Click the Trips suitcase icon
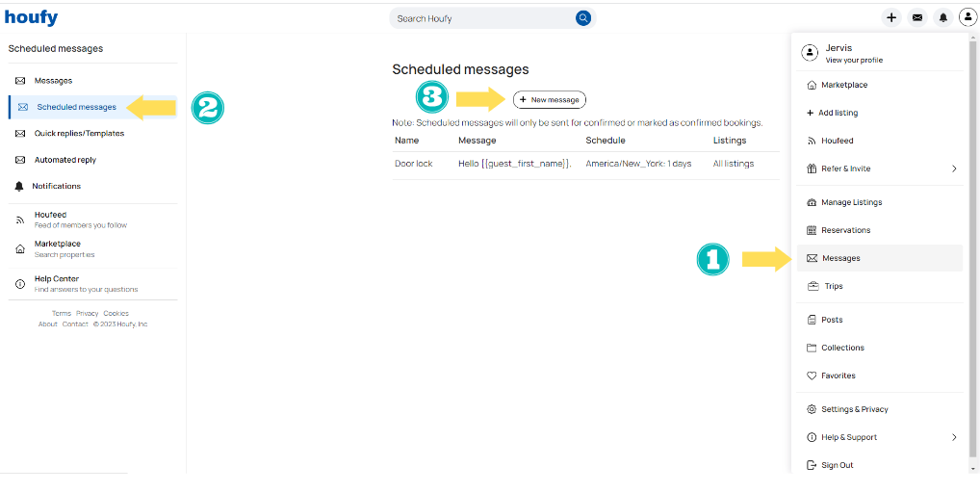This screenshot has width=980, height=492. tap(813, 286)
